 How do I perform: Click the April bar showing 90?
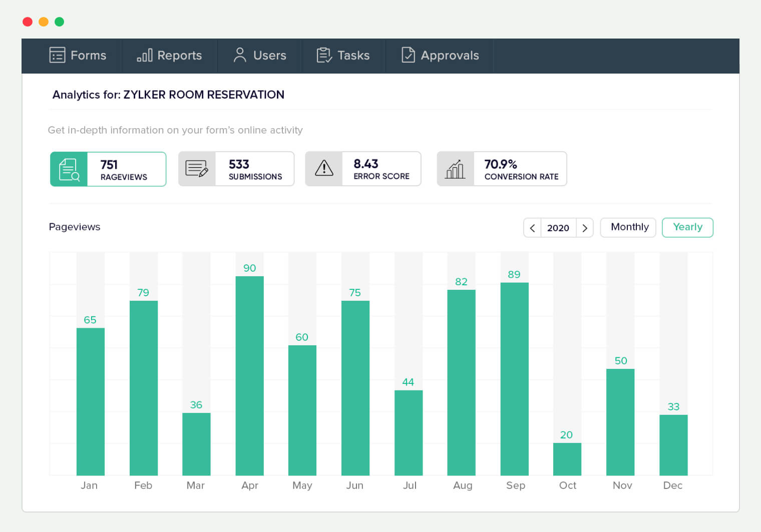[249, 375]
